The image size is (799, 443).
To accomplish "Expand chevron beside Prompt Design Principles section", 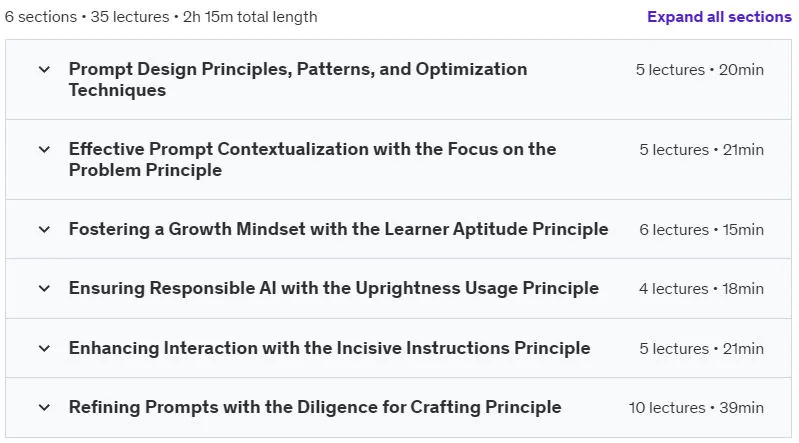I will tap(44, 69).
